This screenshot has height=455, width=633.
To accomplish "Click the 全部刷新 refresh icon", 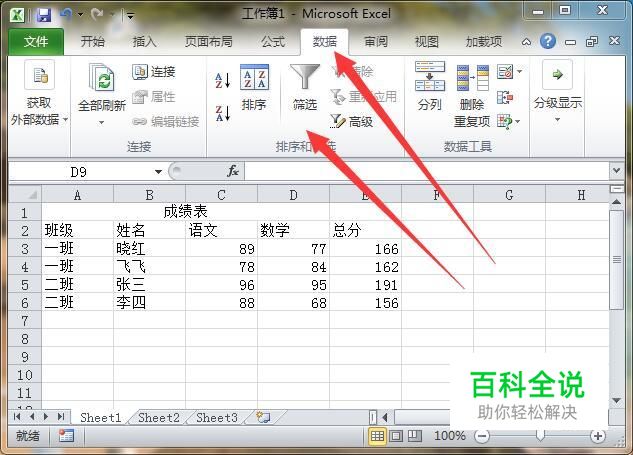I will click(x=101, y=77).
